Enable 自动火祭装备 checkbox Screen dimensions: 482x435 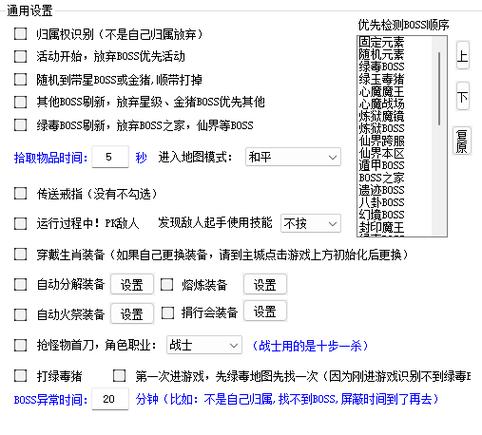[x=20, y=314]
